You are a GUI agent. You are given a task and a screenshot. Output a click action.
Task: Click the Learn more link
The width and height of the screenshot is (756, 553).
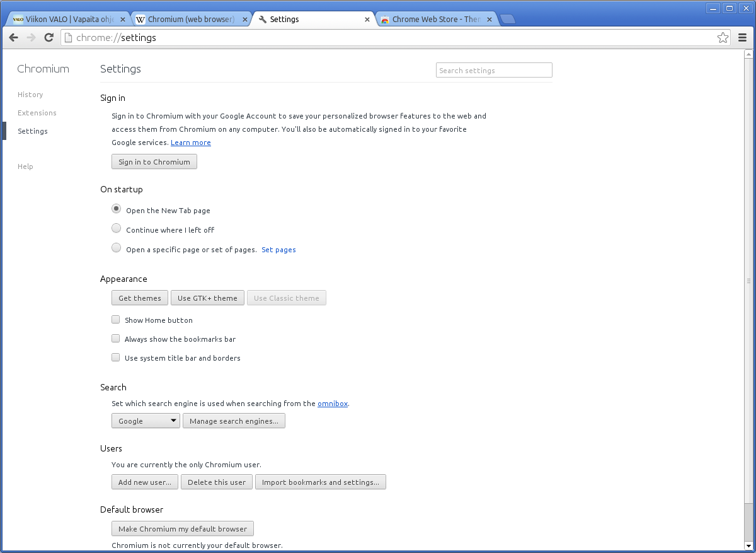coord(191,143)
